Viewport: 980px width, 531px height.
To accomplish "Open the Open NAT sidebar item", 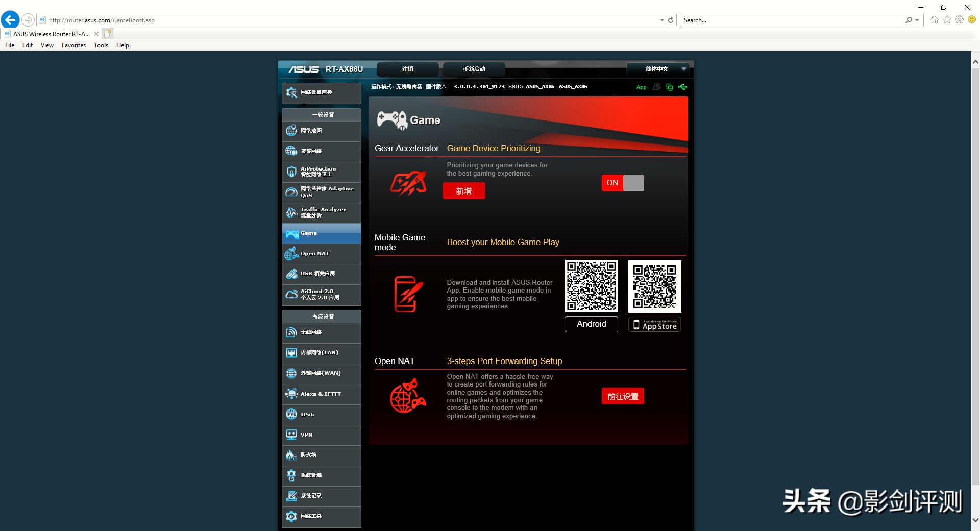I will [321, 254].
